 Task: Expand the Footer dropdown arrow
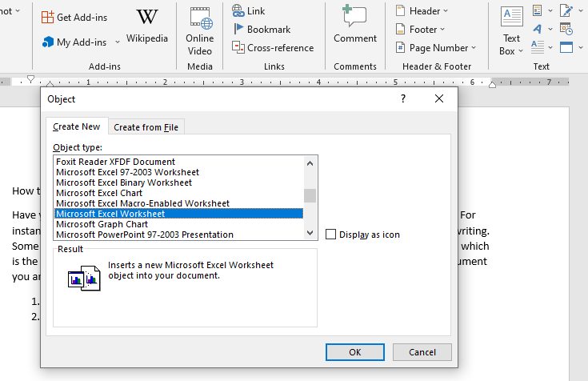pos(442,30)
